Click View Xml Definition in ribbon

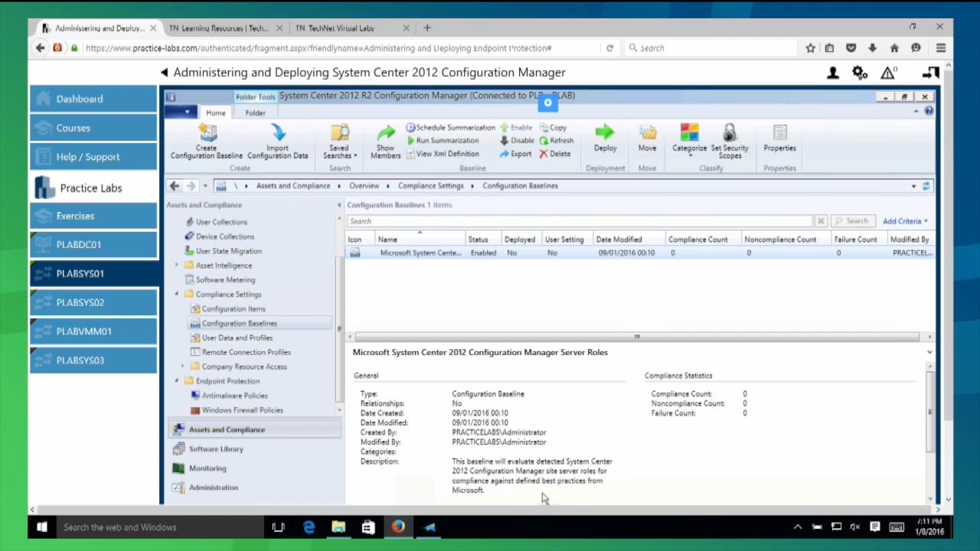pos(443,154)
